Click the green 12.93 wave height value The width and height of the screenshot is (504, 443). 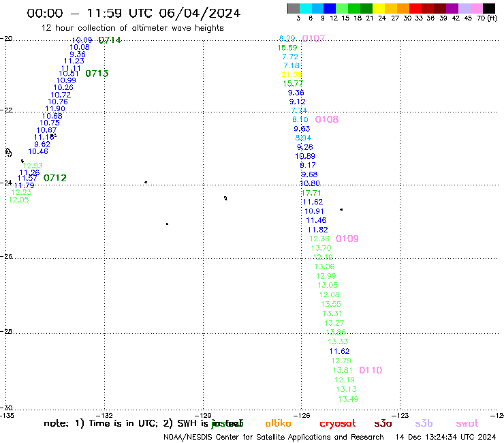tap(33, 166)
